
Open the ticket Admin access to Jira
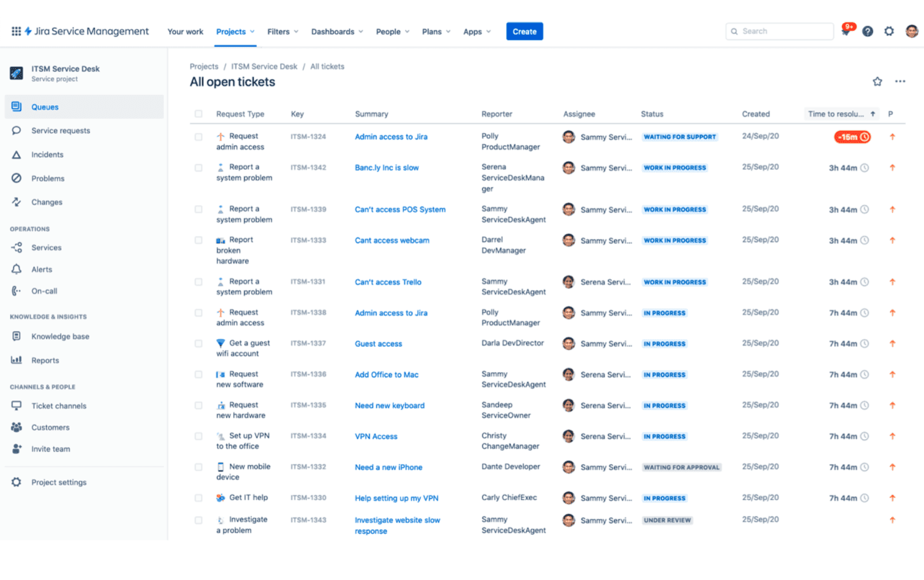(391, 136)
